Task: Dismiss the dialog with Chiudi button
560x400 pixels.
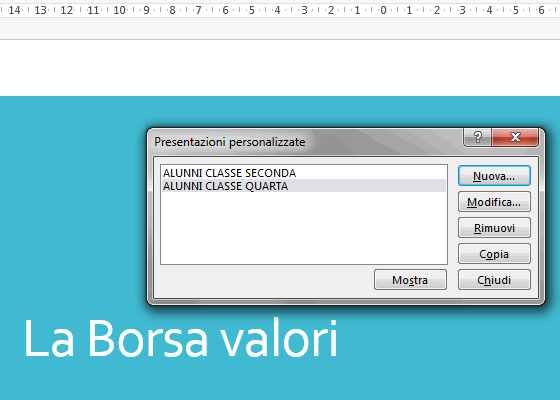Action: click(494, 280)
